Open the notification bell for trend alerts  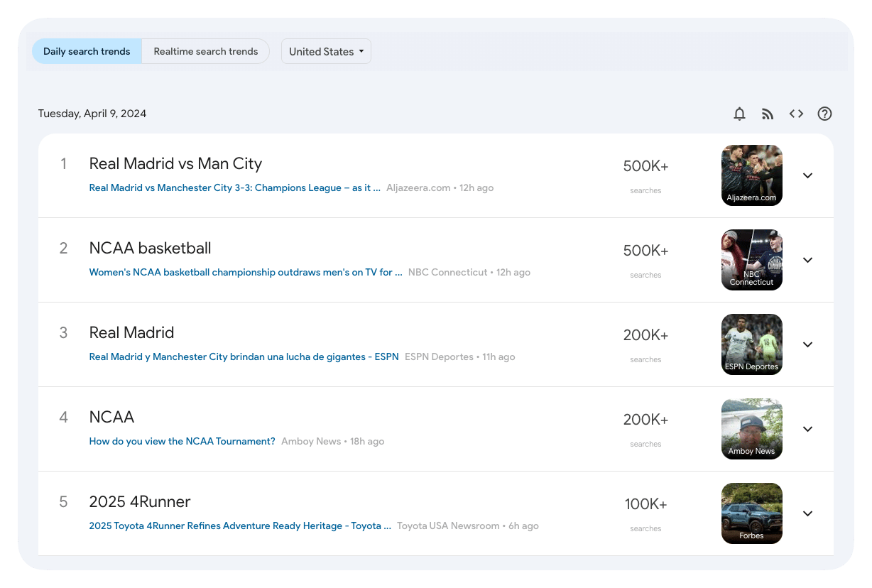click(739, 114)
